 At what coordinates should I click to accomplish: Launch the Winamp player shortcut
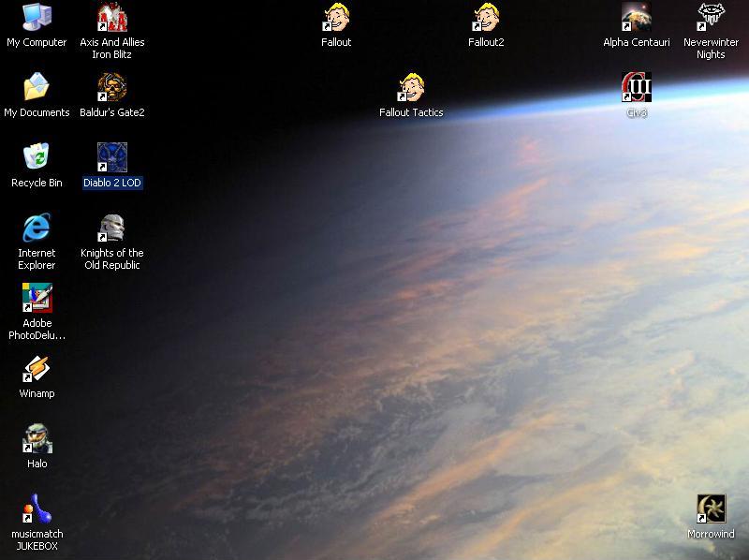[x=37, y=369]
